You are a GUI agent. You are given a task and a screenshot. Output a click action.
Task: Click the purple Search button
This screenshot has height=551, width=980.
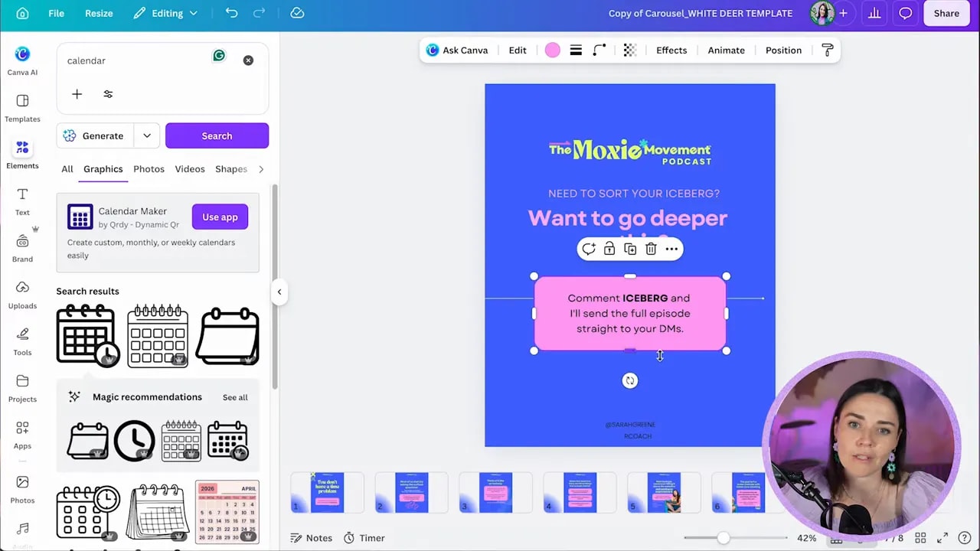217,135
